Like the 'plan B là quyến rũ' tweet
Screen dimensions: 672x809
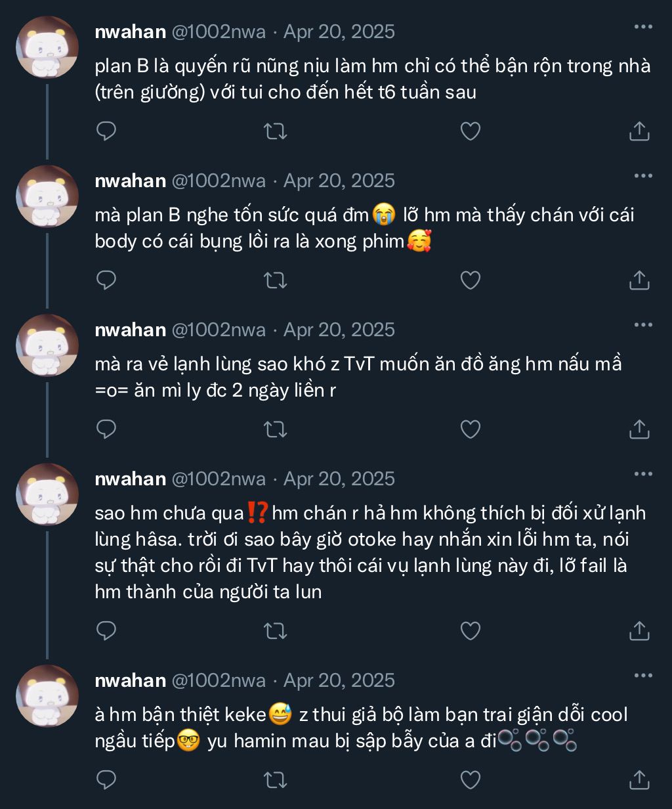(470, 131)
